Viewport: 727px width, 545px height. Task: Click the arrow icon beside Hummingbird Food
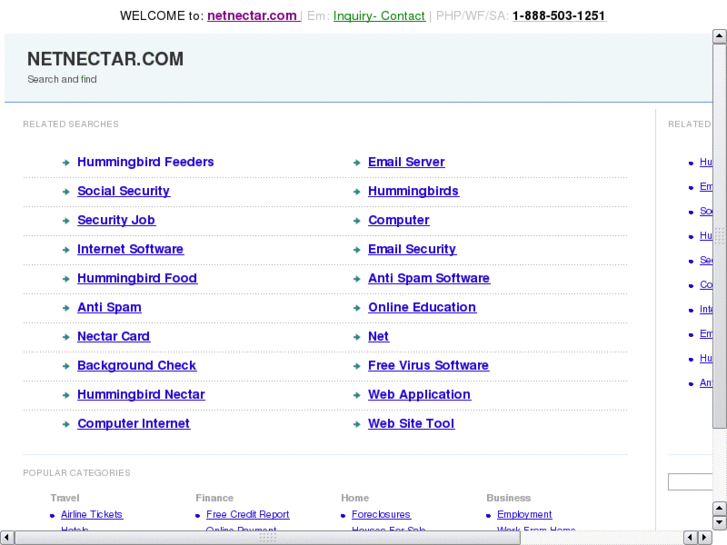click(x=66, y=279)
